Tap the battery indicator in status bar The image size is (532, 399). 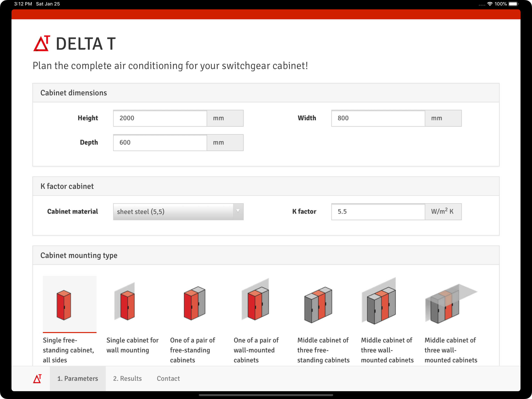coord(514,4)
